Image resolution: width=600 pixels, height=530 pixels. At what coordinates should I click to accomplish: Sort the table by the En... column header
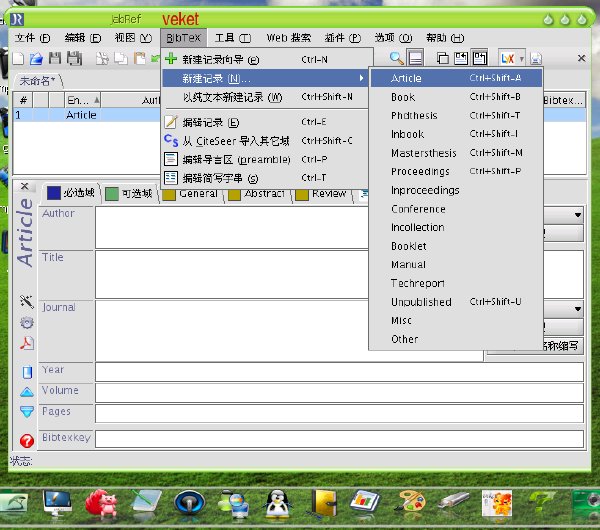82,100
